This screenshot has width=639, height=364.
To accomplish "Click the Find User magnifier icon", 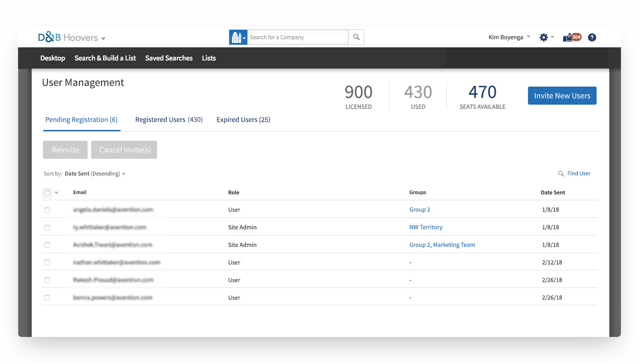I will tap(560, 173).
